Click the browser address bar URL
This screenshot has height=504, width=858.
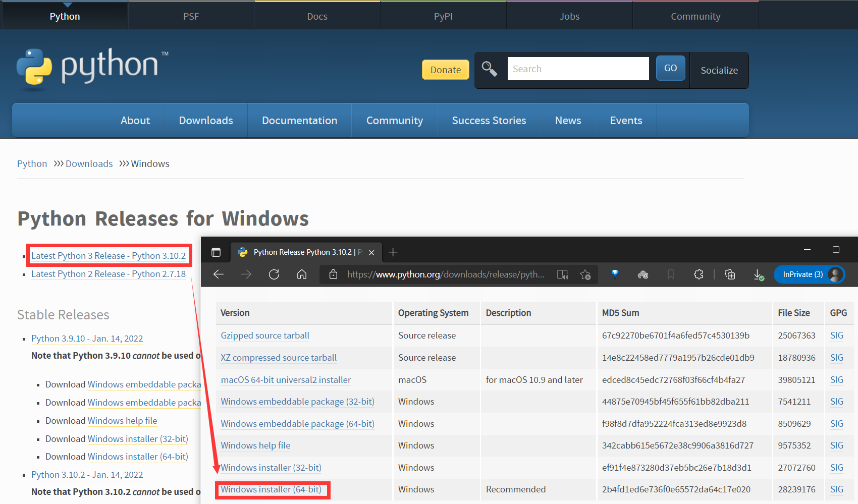coord(446,274)
